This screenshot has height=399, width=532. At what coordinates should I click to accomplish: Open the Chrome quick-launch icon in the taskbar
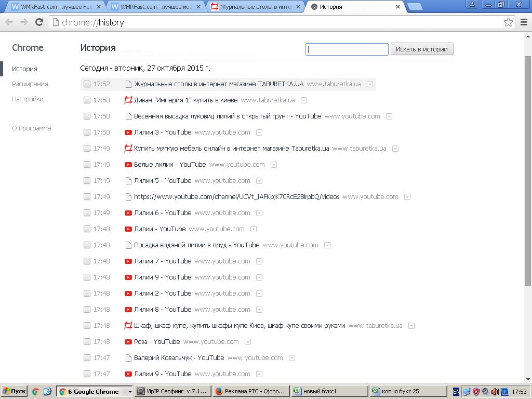coord(36,392)
